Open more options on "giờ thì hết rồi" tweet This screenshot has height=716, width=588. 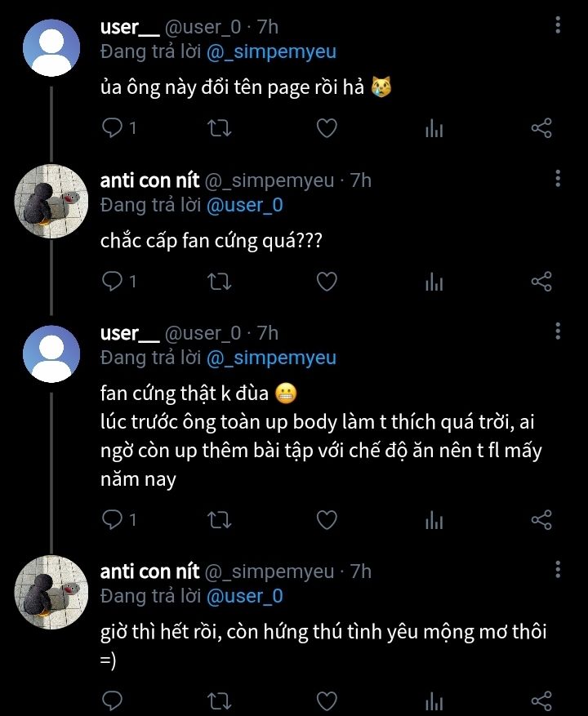[558, 570]
